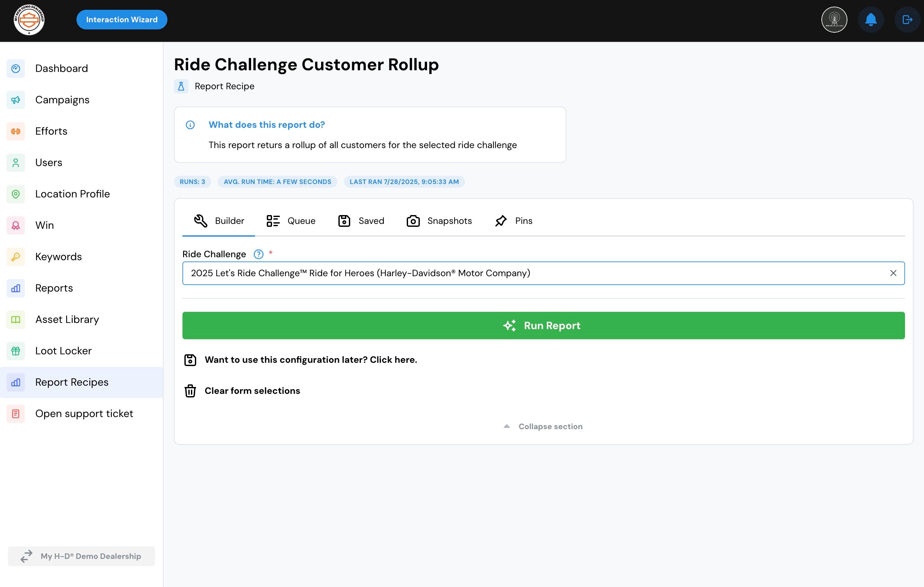Screen dimensions: 924x587
Task: Collapse the builder section
Action: [x=543, y=427]
